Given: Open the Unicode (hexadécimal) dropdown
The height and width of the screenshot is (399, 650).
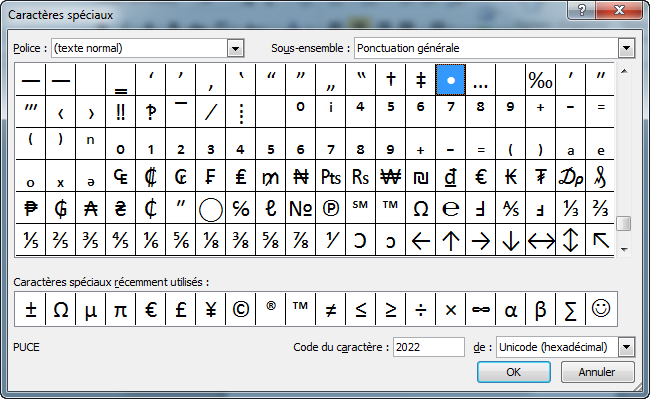Looking at the screenshot, I should click(x=626, y=347).
